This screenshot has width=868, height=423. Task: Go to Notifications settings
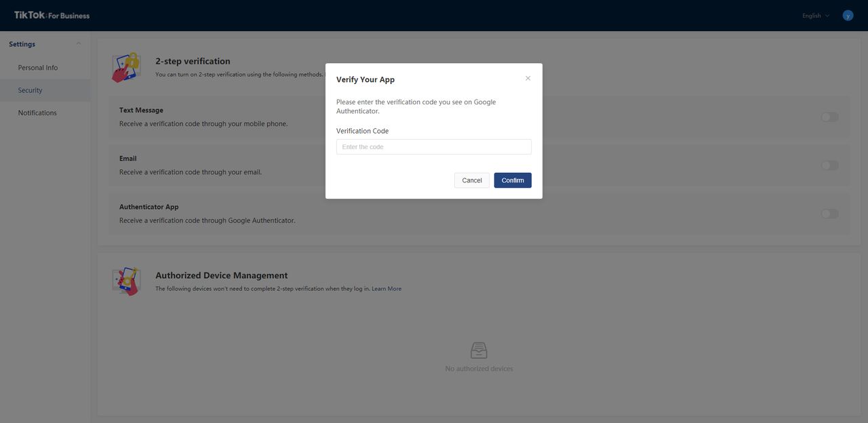[x=37, y=113]
